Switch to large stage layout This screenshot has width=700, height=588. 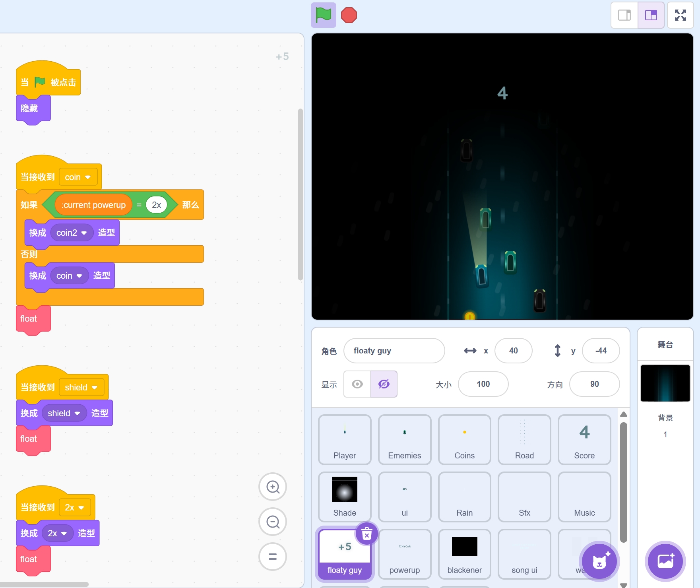tap(651, 16)
